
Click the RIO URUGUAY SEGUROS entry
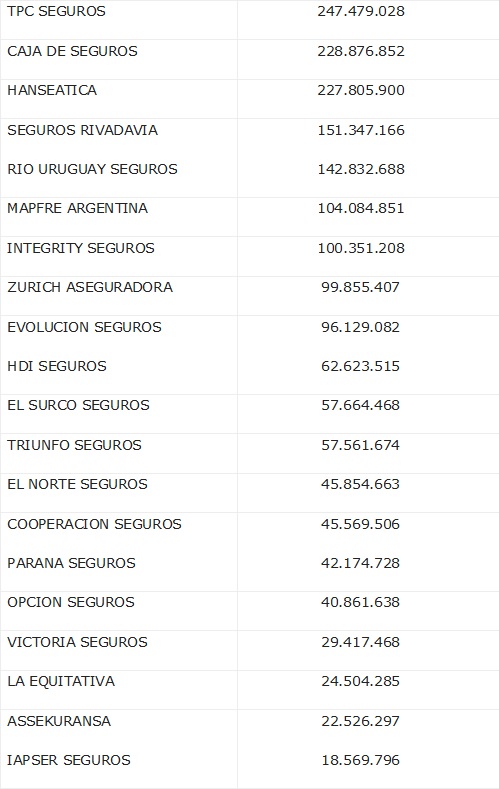93,169
